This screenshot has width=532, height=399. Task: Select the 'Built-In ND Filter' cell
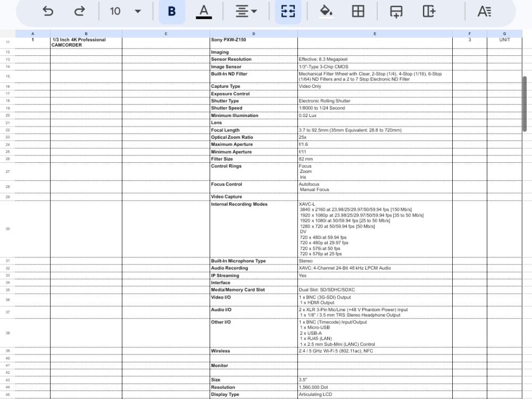pos(254,76)
